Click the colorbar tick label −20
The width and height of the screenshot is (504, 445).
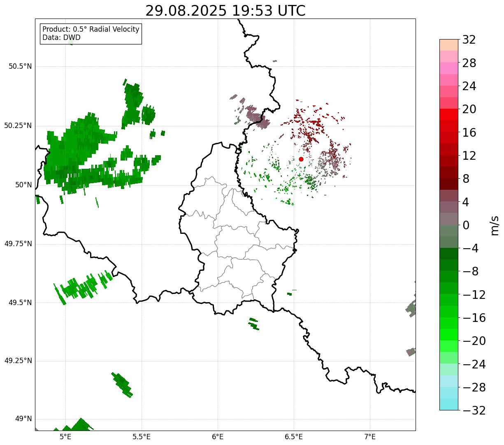(474, 341)
